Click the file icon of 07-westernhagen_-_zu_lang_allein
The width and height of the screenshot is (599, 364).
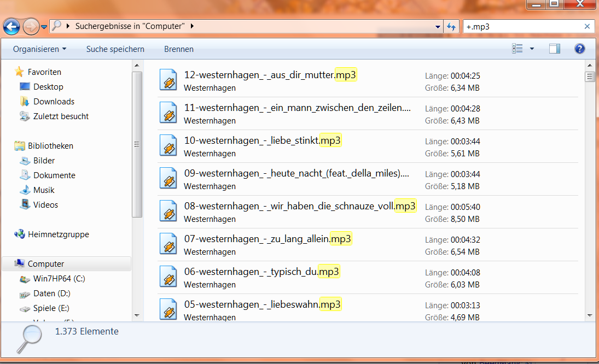[168, 244]
